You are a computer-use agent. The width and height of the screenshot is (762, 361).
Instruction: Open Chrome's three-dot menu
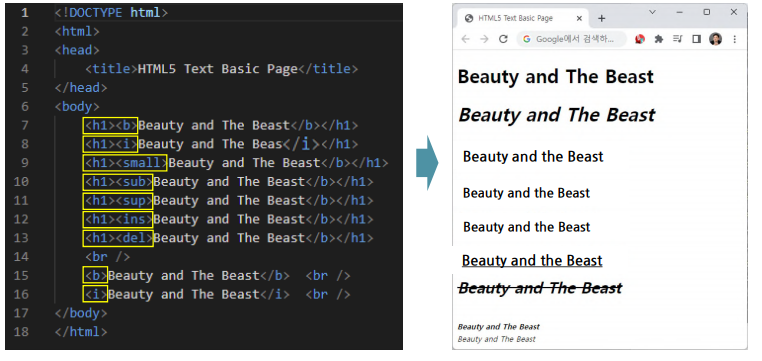(735, 39)
